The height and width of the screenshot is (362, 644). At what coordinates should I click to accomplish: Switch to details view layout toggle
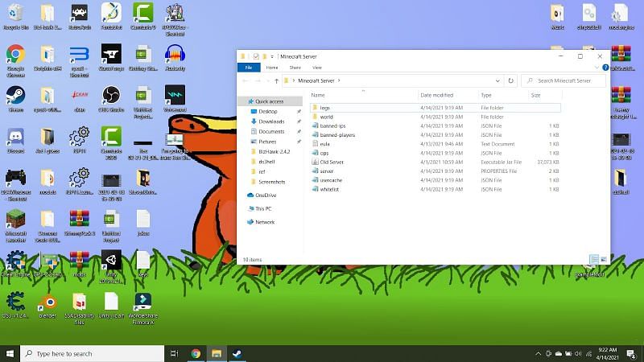(593, 260)
